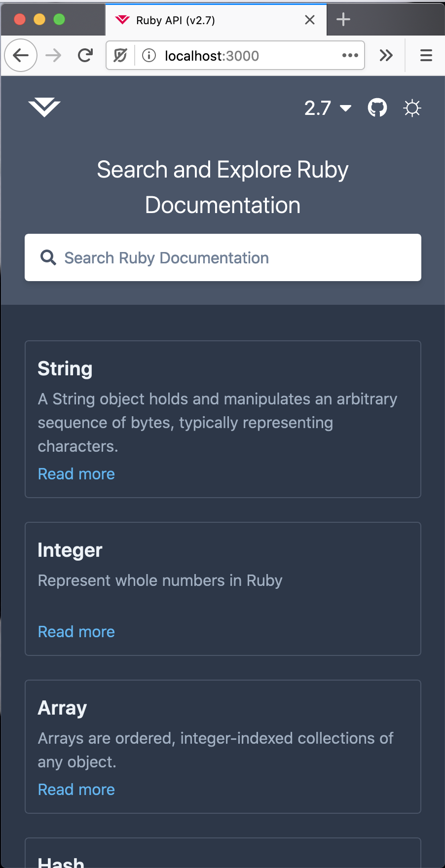Expand more tools overflow chevron
This screenshot has height=868, width=445.
click(386, 55)
